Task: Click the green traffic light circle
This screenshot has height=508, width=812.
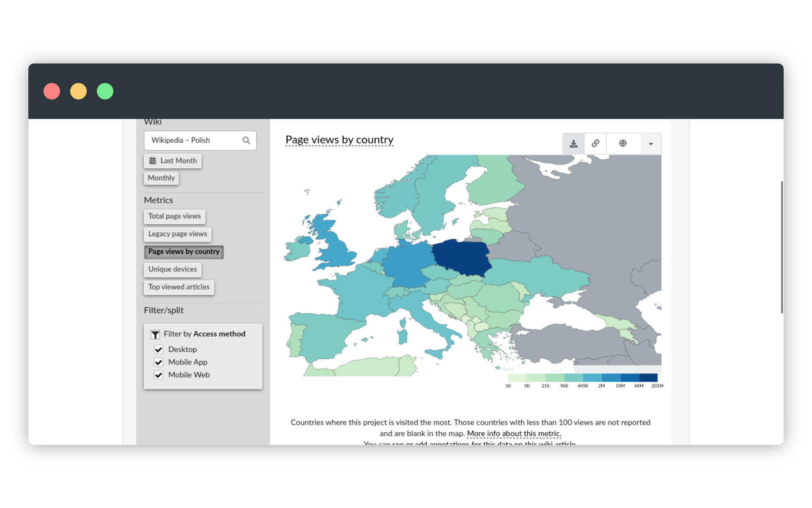Action: (x=105, y=91)
